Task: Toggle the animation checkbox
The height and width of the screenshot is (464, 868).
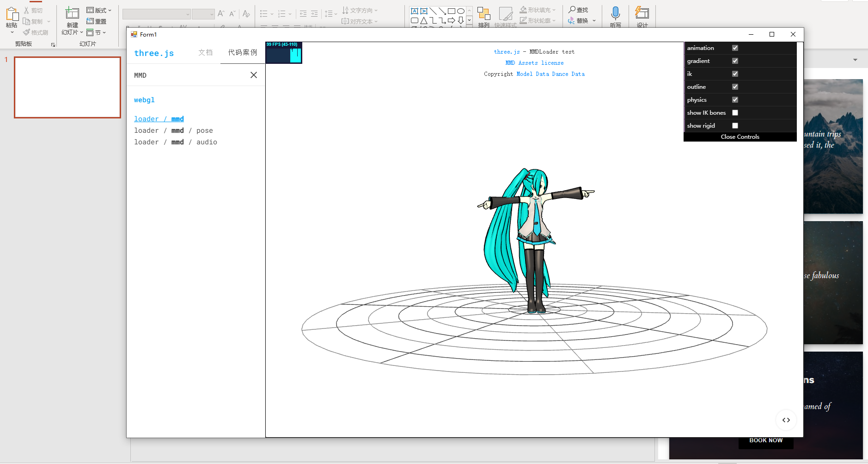Action: pyautogui.click(x=735, y=48)
